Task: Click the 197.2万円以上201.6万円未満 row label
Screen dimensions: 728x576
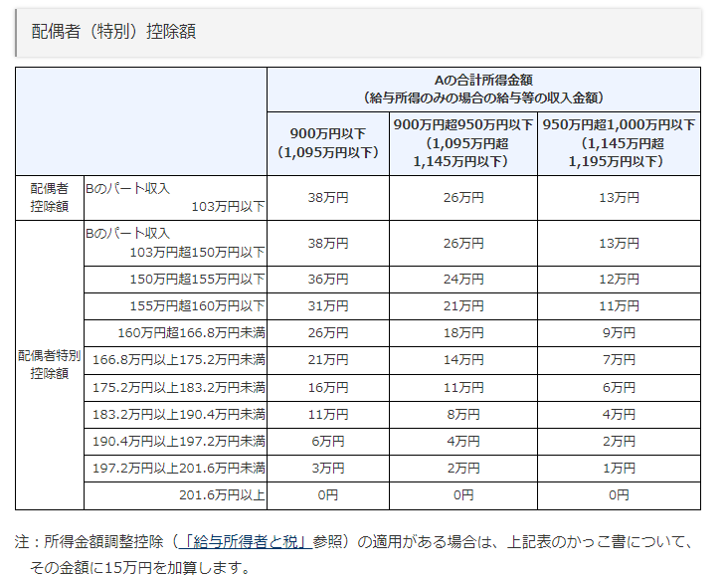Action: pyautogui.click(x=175, y=469)
